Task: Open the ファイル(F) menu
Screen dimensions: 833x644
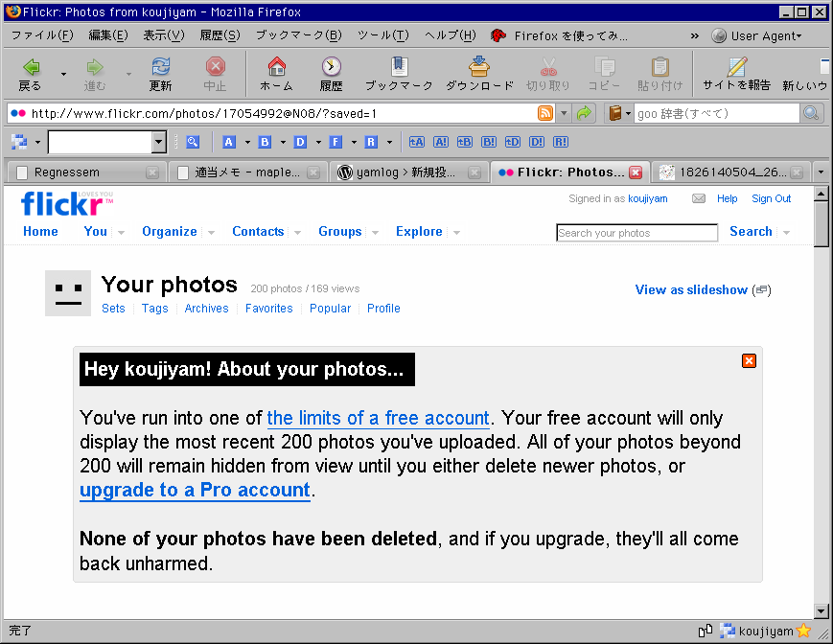Action: click(x=42, y=35)
